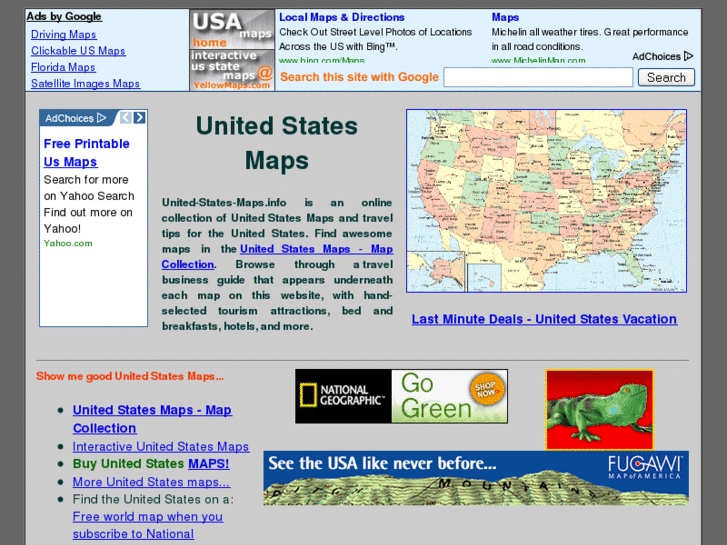The height and width of the screenshot is (545, 727).
Task: Click 'Find the United States on a:' text
Action: point(153,499)
